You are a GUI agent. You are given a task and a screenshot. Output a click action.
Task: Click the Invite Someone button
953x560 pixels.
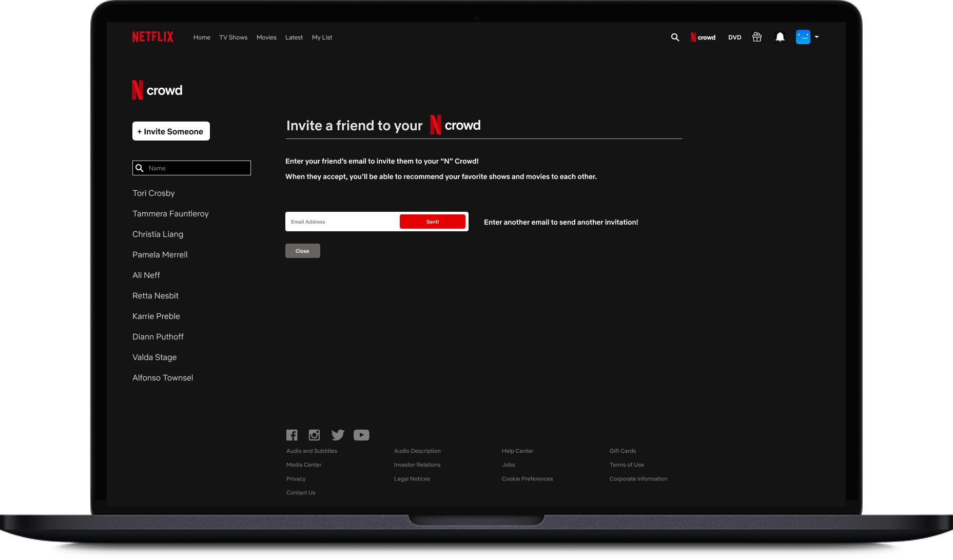pyautogui.click(x=171, y=131)
